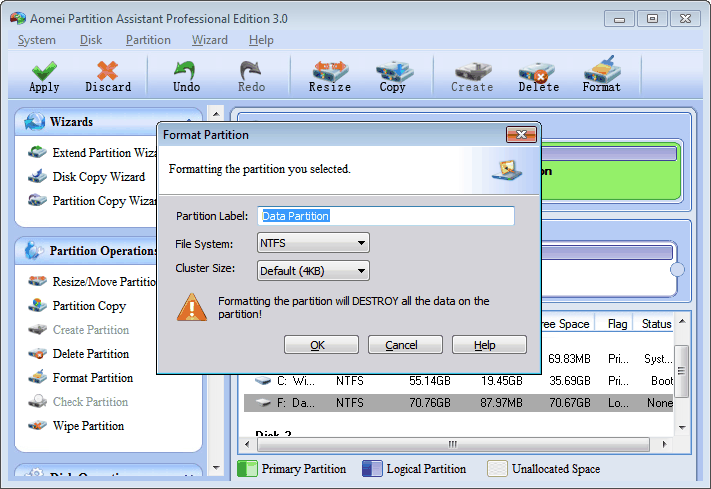Click the Create Partition sidebar icon
The width and height of the screenshot is (711, 489).
(x=37, y=329)
